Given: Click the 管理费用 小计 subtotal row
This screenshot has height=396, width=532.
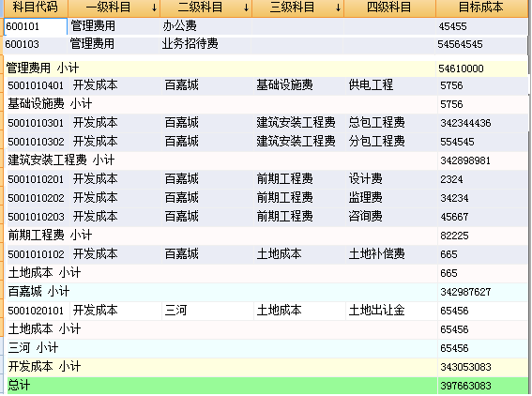Looking at the screenshot, I should [267, 69].
